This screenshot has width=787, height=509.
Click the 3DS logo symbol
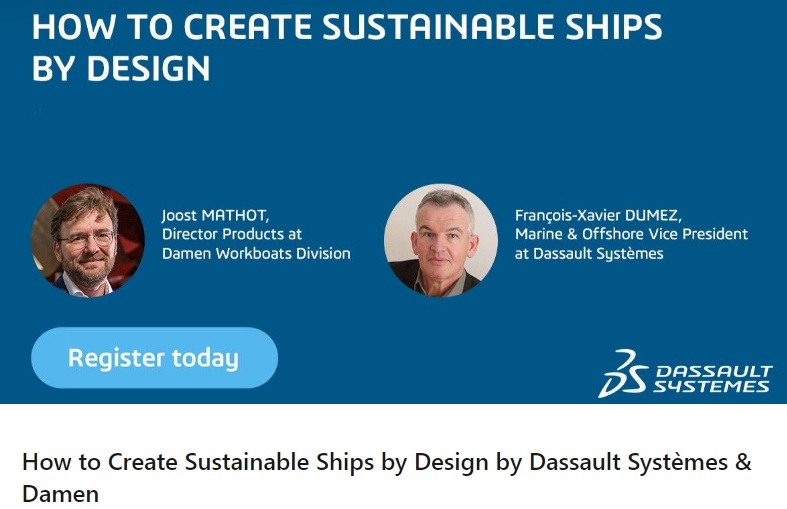pyautogui.click(x=619, y=373)
